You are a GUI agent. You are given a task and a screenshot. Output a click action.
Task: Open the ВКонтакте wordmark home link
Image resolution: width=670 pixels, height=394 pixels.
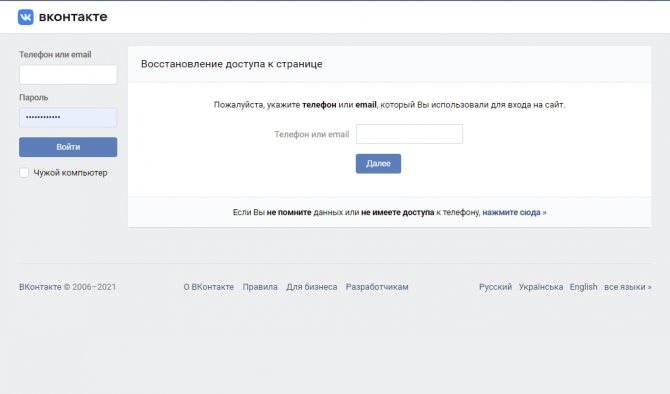tap(73, 17)
